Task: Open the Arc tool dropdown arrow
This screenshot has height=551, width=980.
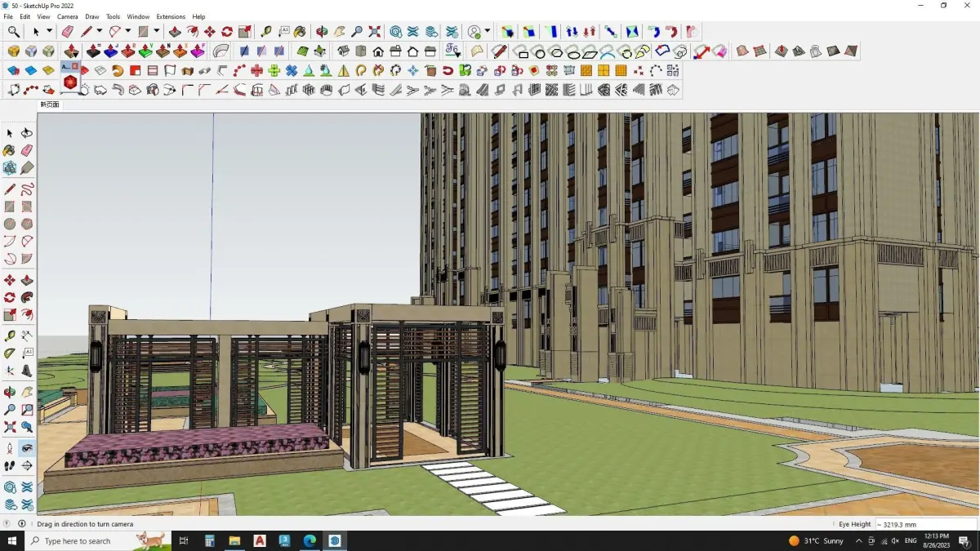Action: [x=128, y=32]
